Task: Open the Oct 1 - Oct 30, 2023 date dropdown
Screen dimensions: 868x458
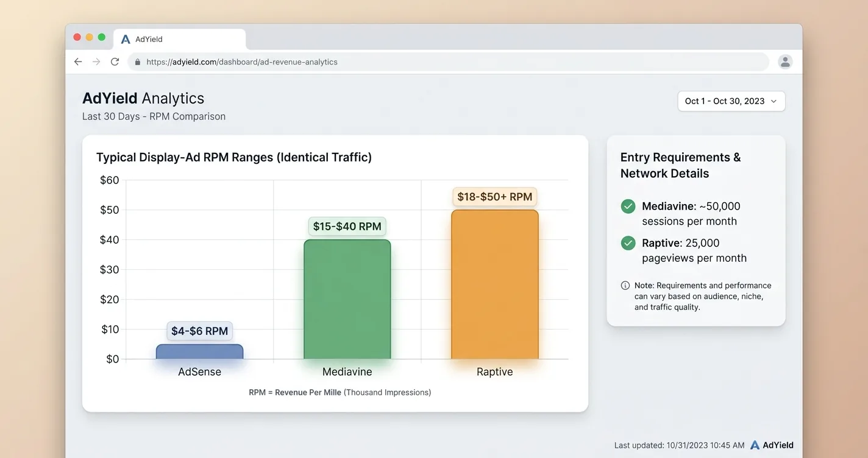Action: click(x=731, y=101)
